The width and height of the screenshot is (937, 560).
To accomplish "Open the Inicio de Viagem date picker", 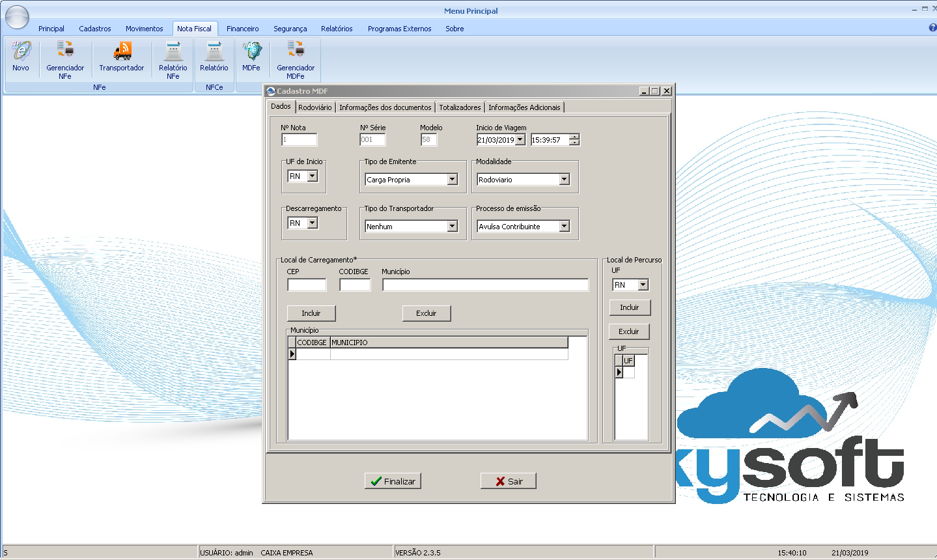I will point(520,139).
